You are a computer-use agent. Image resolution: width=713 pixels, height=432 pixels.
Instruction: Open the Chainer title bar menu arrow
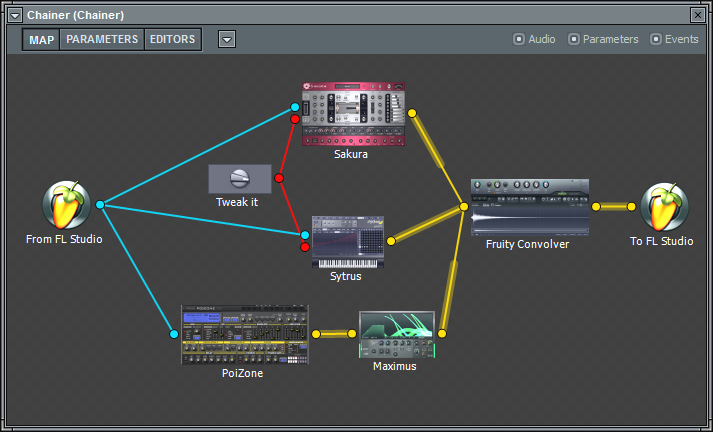coord(15,15)
